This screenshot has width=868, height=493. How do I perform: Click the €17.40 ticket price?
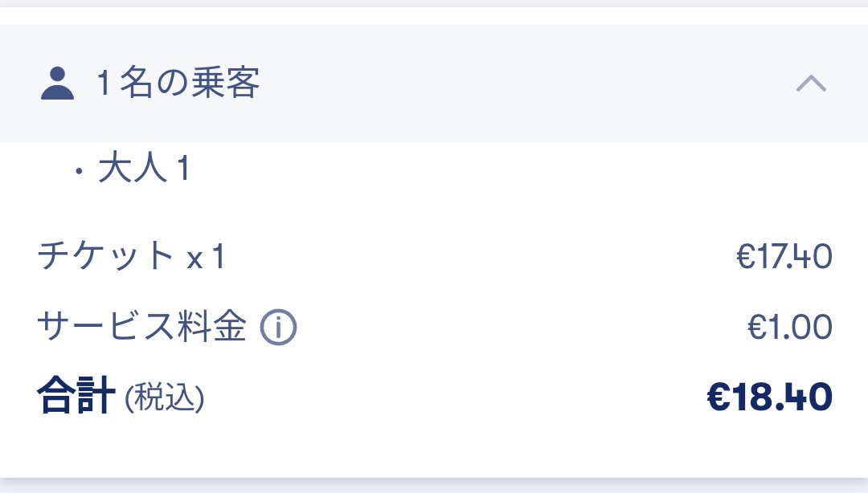(784, 256)
